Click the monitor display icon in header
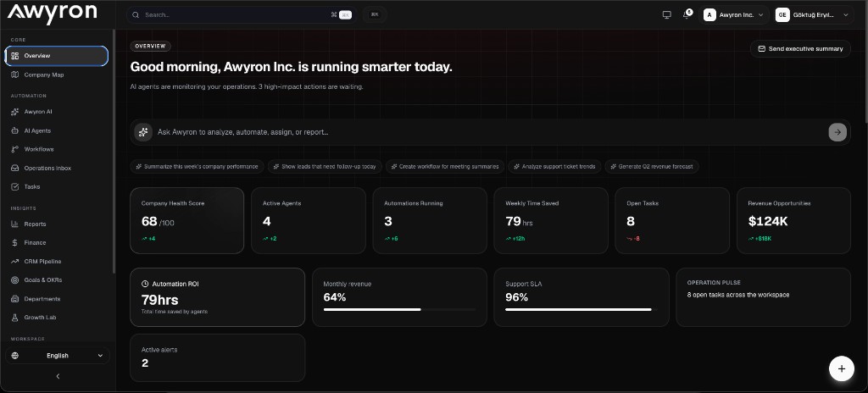The image size is (868, 393). coord(666,15)
